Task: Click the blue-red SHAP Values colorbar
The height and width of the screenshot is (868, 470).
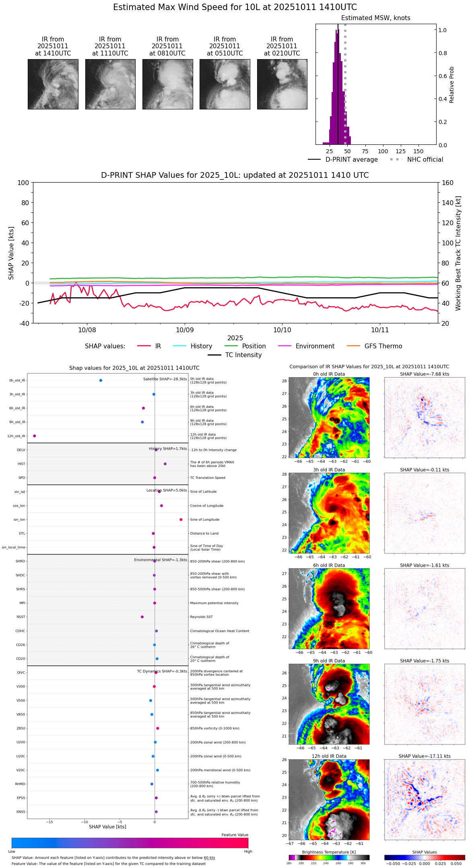Action: (x=425, y=858)
